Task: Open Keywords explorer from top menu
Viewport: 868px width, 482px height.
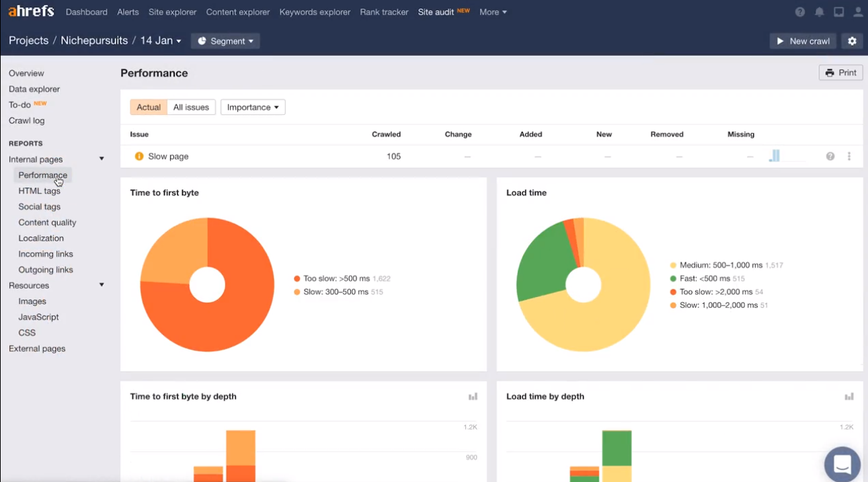Action: tap(315, 12)
